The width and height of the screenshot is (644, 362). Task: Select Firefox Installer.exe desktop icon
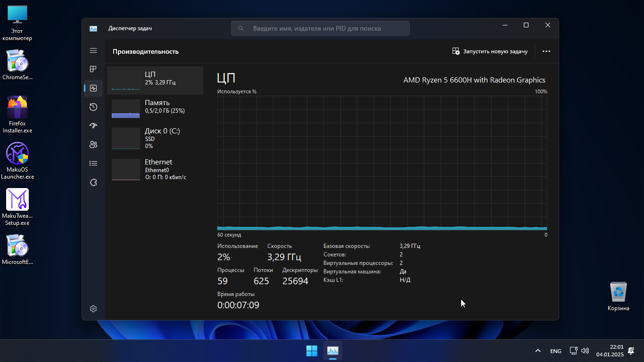[x=17, y=115]
